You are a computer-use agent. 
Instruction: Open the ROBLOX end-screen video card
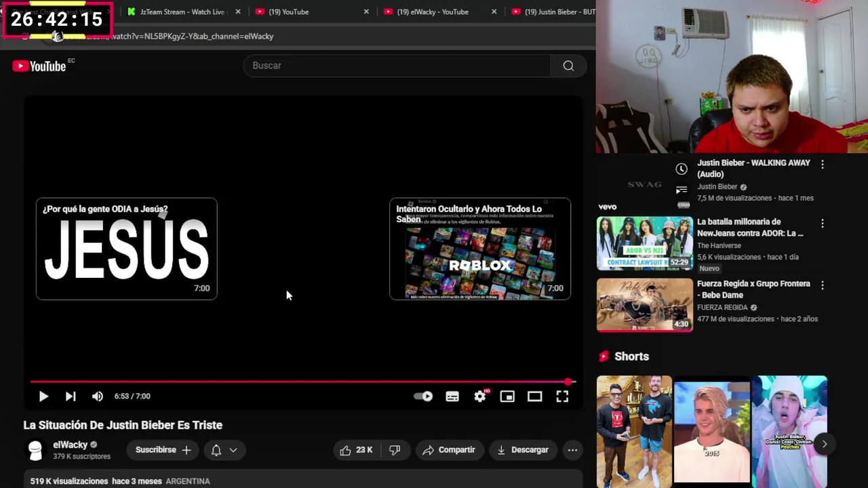point(480,249)
